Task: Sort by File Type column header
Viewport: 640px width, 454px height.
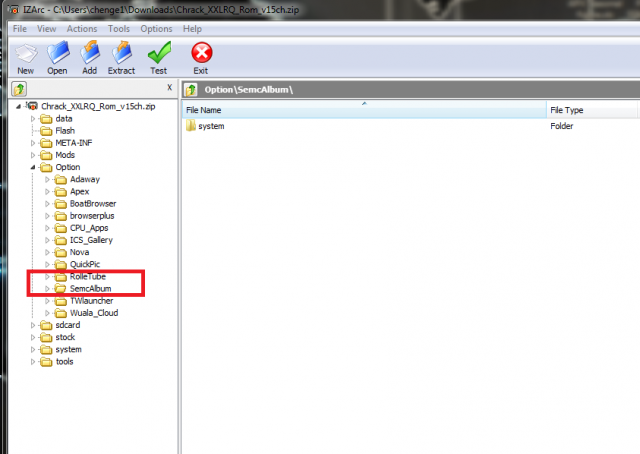Action: (592, 110)
